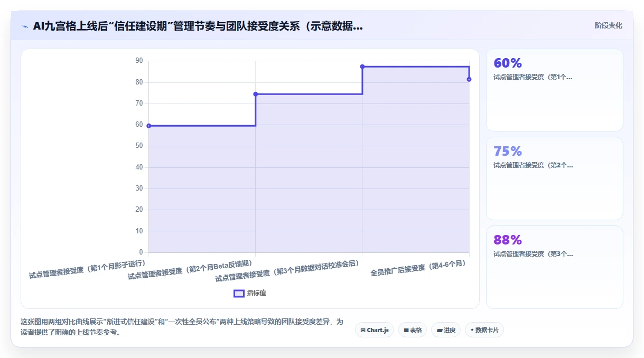644x358 pixels.
Task: Click axis label 全员推广后接受度
Action: 419,268
